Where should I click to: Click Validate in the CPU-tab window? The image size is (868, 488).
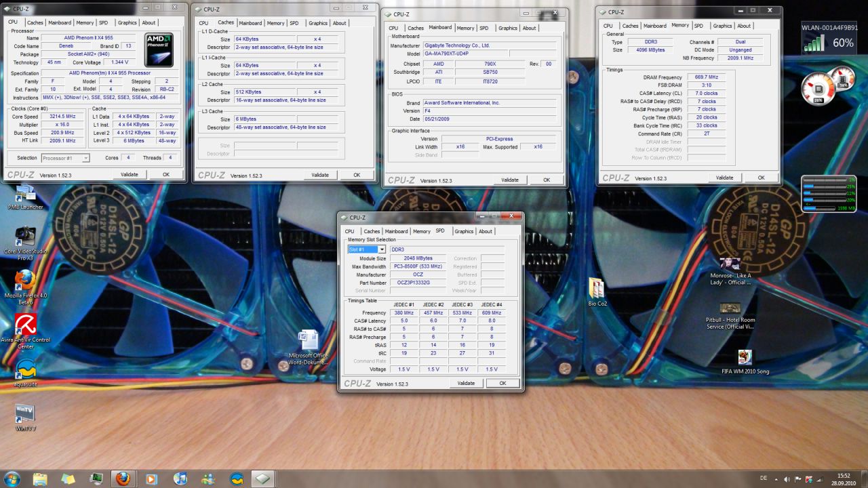coord(130,174)
